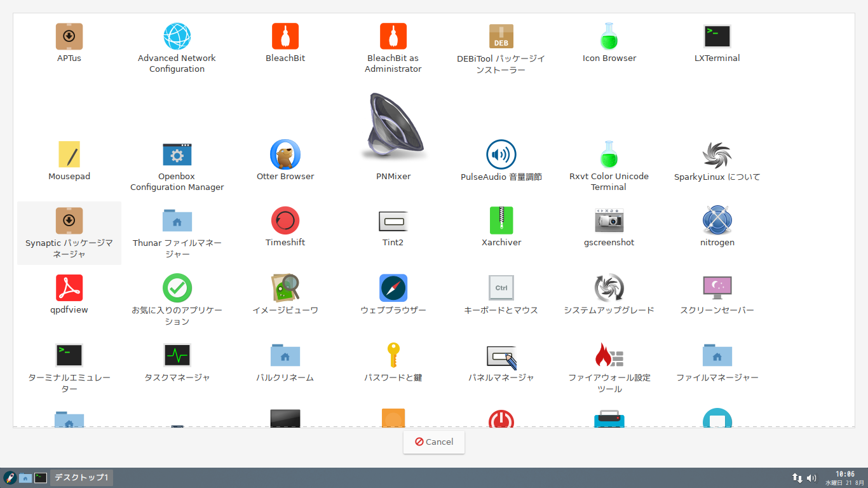Open the BleachBit cleaner icon
The height and width of the screenshot is (488, 868).
285,36
